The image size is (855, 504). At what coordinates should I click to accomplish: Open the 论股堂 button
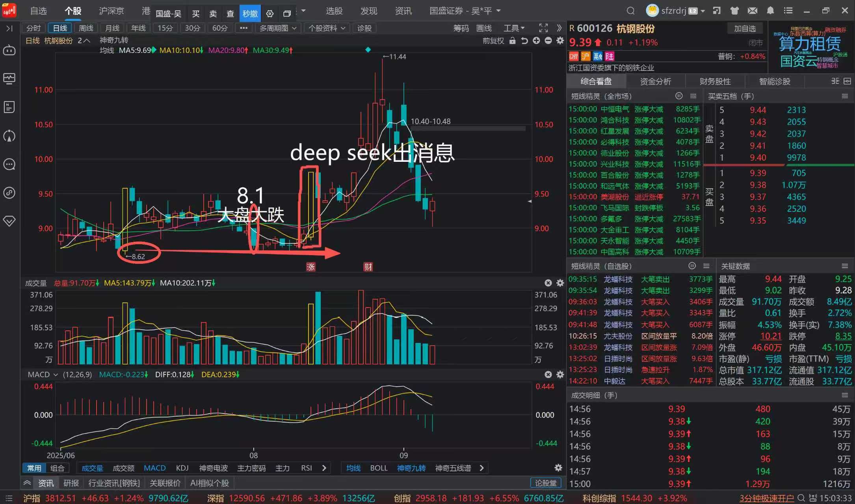[546, 483]
